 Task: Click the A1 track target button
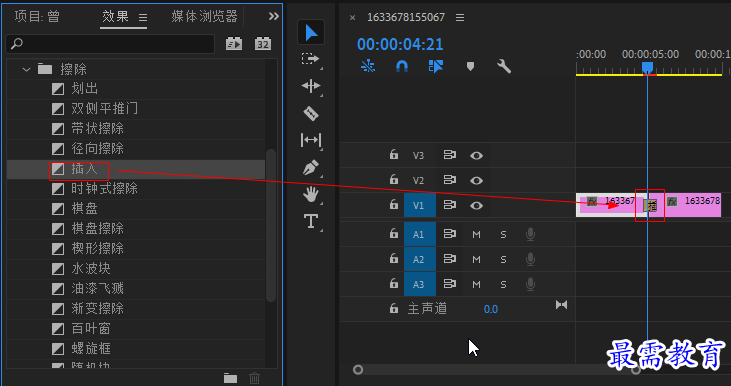point(420,234)
